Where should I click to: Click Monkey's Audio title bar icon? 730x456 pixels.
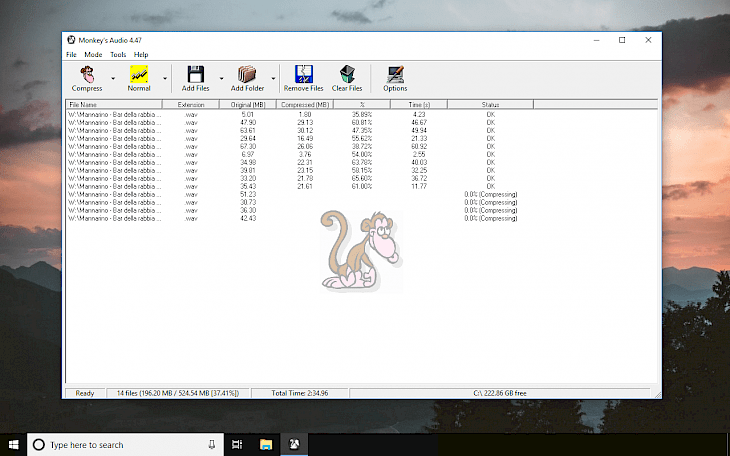click(x=71, y=40)
